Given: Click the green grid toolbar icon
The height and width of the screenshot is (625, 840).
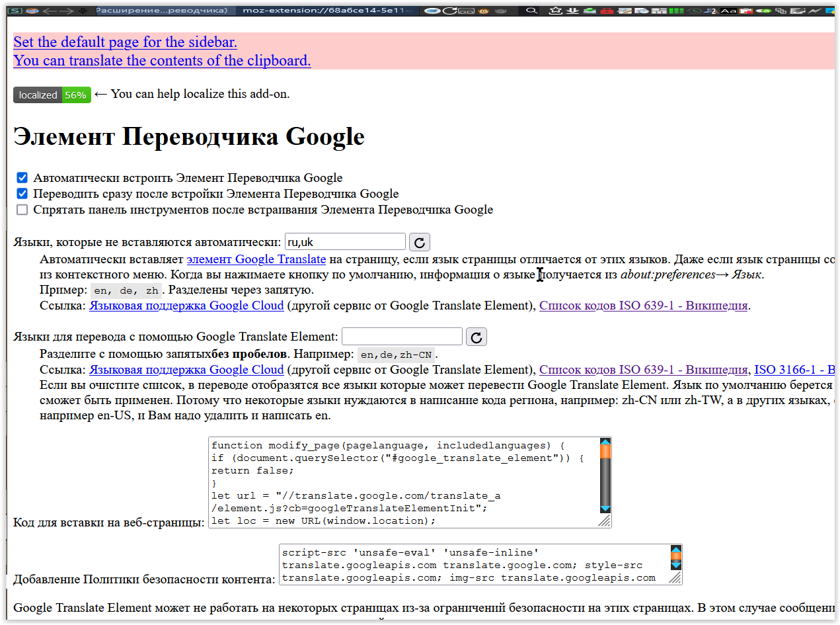Looking at the screenshot, I should (676, 11).
